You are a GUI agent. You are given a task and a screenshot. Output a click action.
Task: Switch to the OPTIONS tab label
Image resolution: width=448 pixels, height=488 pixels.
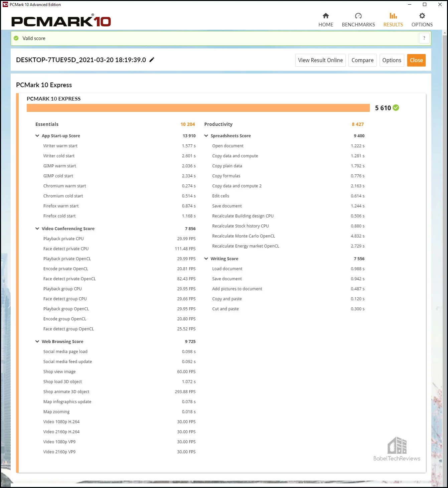(x=422, y=25)
